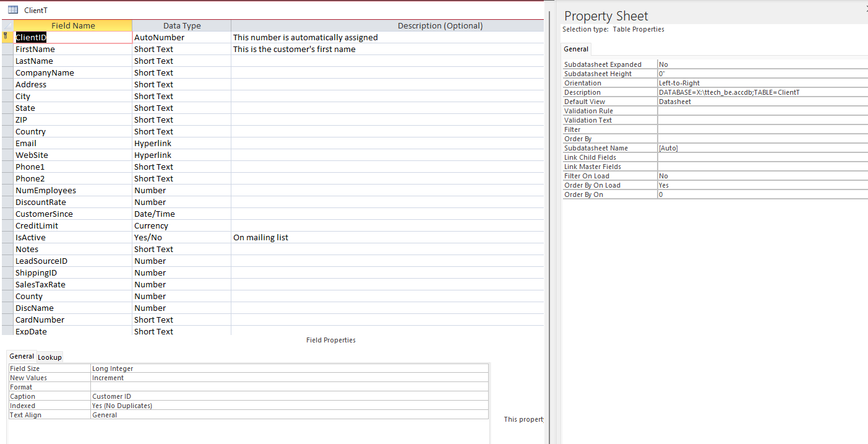
Task: Toggle the Filter On Load property value
Action: 761,176
